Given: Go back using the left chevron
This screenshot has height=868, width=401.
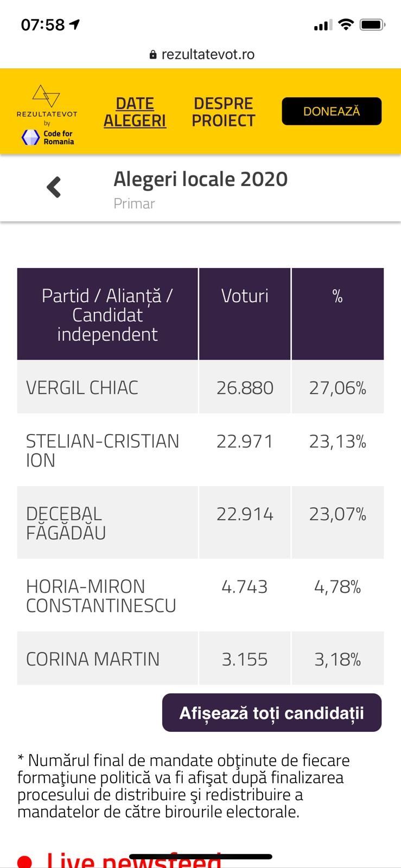Looking at the screenshot, I should click(54, 188).
